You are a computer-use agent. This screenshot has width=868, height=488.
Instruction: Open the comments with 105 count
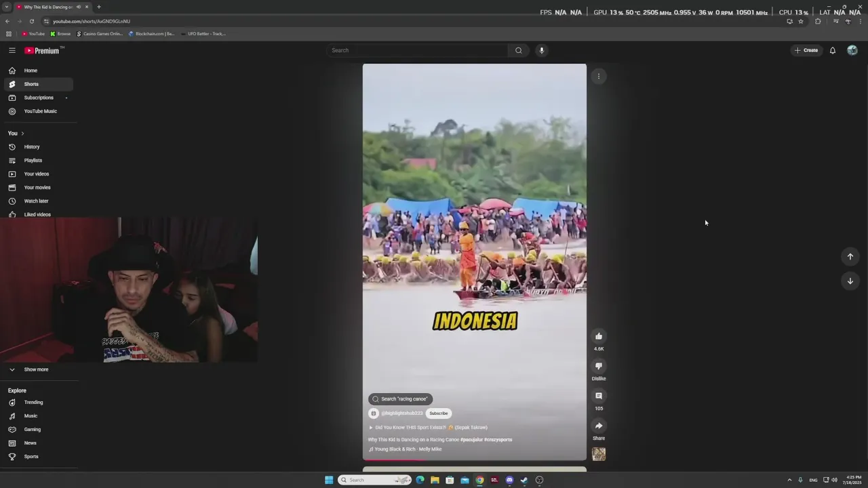coord(599,396)
